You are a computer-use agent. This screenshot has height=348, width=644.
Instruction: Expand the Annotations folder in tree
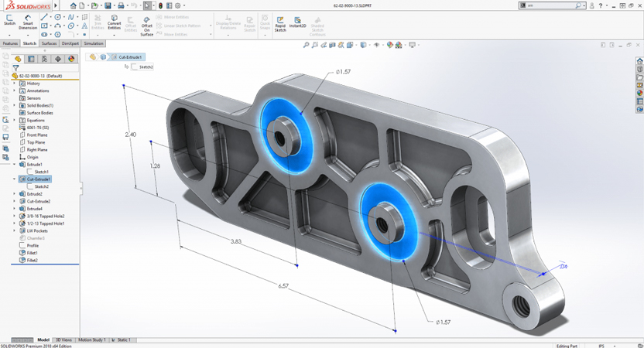coord(15,91)
